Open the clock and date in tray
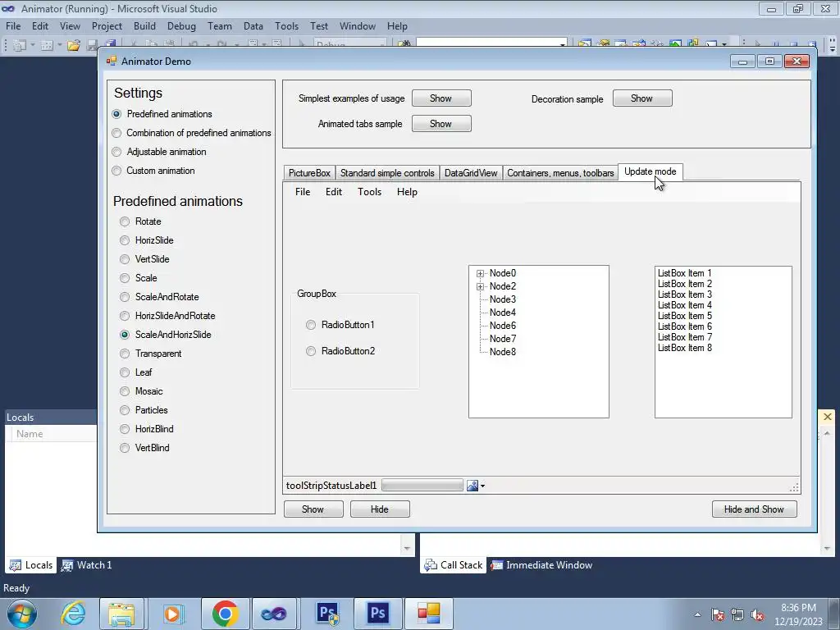This screenshot has width=840, height=630. click(x=798, y=614)
